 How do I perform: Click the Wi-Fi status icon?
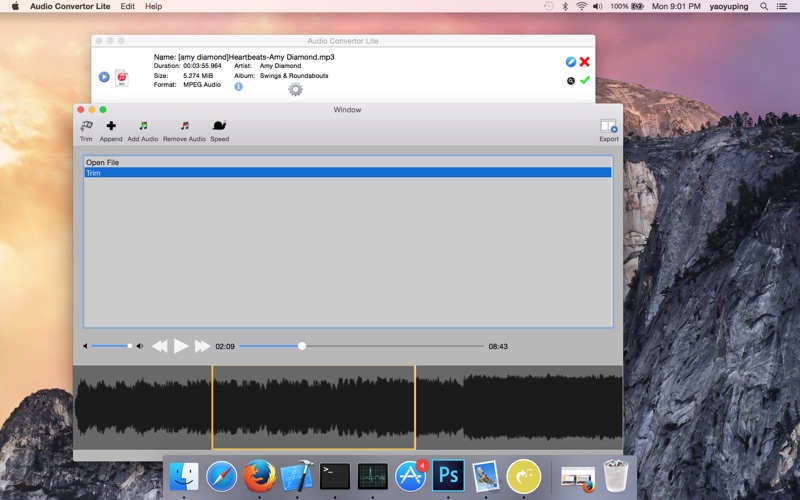(581, 6)
